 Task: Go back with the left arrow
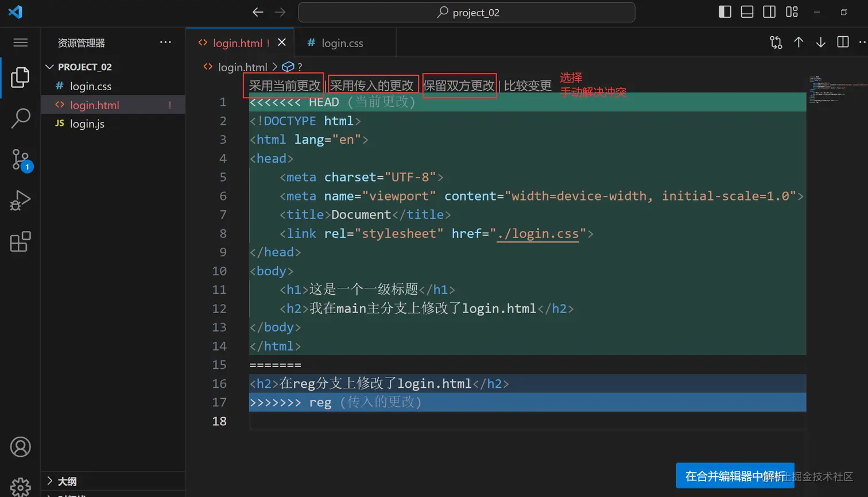click(258, 12)
